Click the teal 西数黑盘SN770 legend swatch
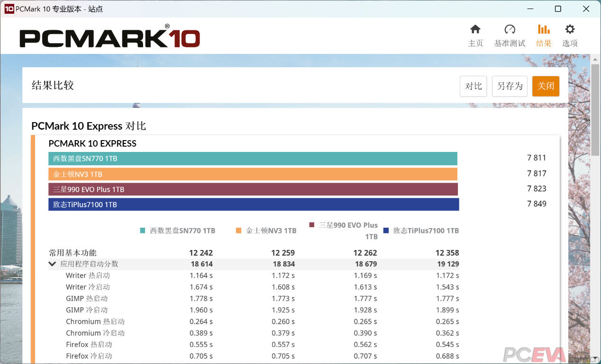The width and height of the screenshot is (601, 364). 143,231
